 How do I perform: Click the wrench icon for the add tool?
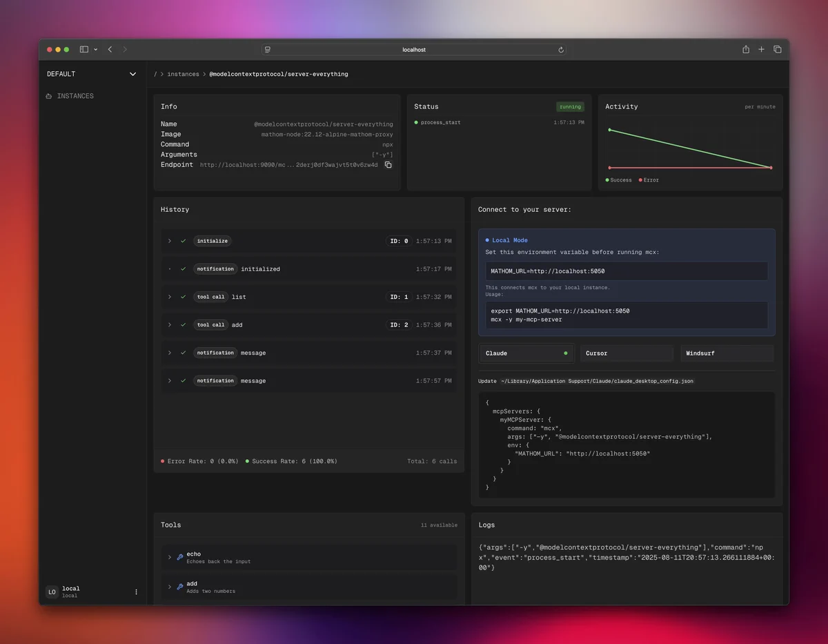(x=180, y=587)
